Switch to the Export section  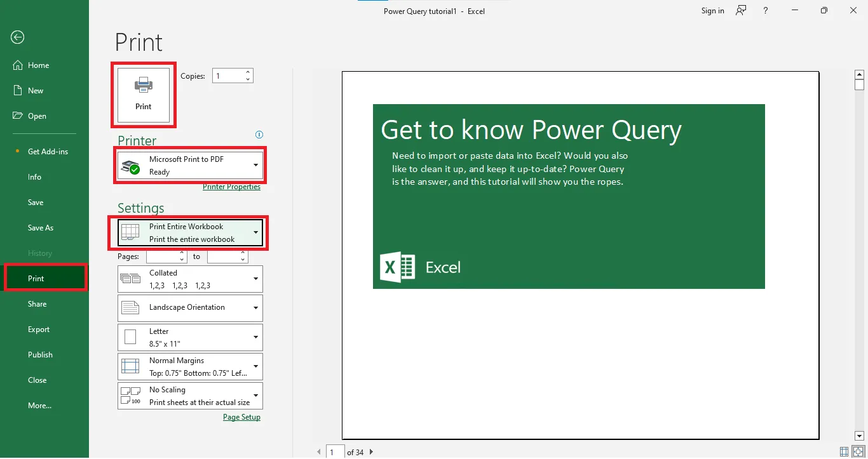(x=38, y=329)
